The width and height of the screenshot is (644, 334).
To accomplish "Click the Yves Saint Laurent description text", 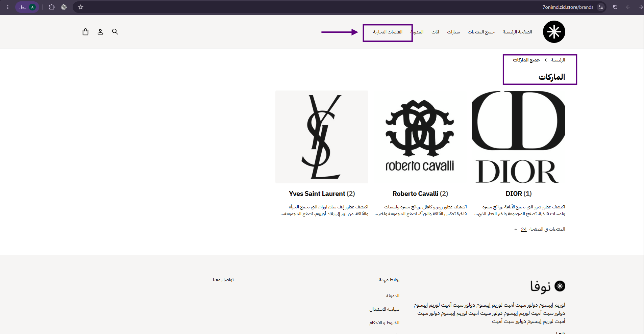I will click(324, 210).
